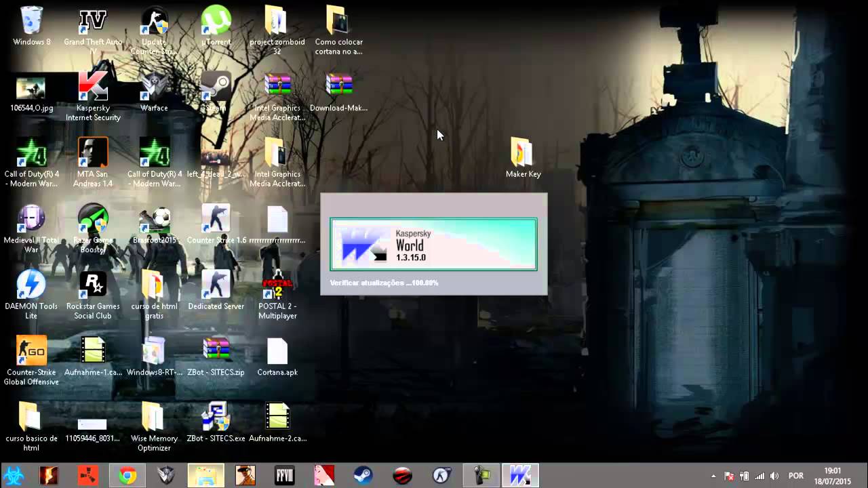The height and width of the screenshot is (488, 868).
Task: Change the POR input language
Action: click(796, 476)
